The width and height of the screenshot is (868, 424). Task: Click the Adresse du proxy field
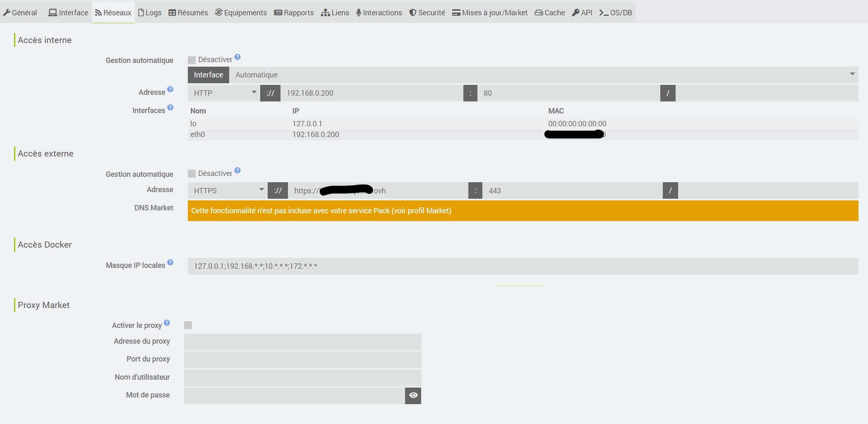click(302, 342)
